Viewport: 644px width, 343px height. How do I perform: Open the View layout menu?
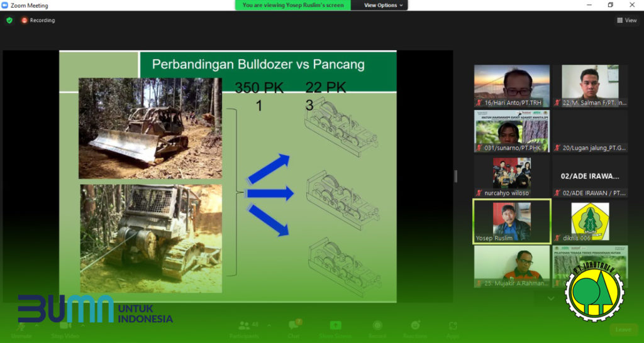click(627, 20)
